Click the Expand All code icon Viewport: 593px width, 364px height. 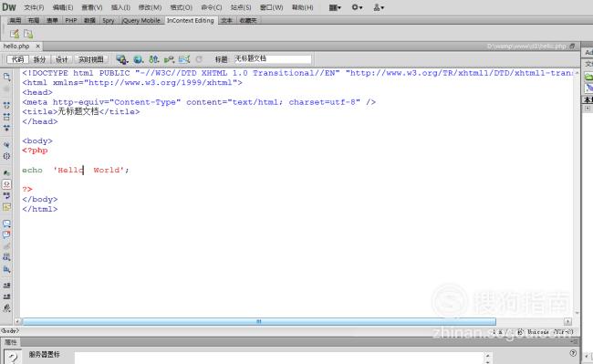6,128
